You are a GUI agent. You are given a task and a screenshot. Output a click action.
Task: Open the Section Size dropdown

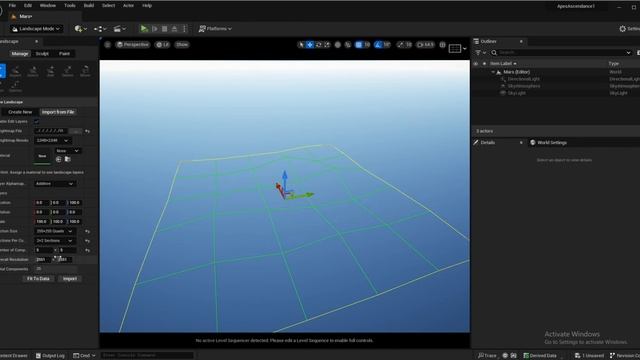[x=54, y=231]
